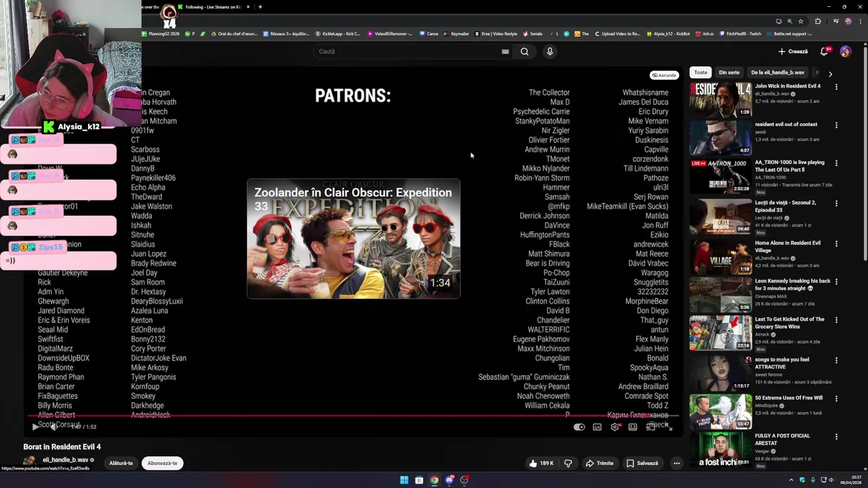The image size is (868, 488).
Task: Open YouTube notifications bell
Action: coord(825,52)
